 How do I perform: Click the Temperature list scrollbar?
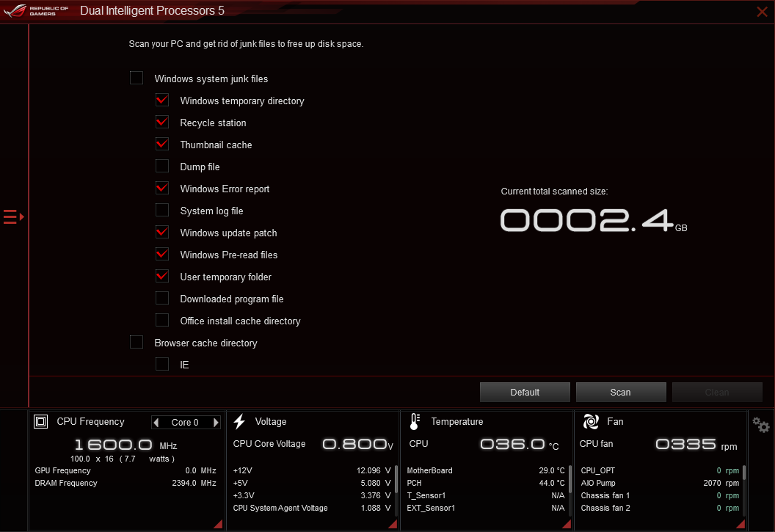(570, 479)
